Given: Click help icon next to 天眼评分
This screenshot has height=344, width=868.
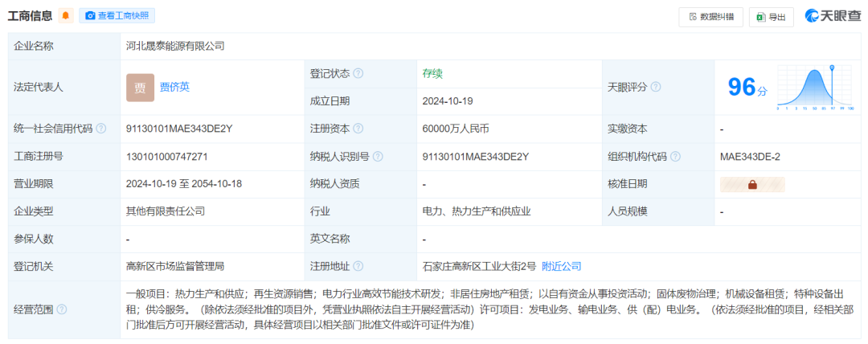Looking at the screenshot, I should [x=656, y=87].
